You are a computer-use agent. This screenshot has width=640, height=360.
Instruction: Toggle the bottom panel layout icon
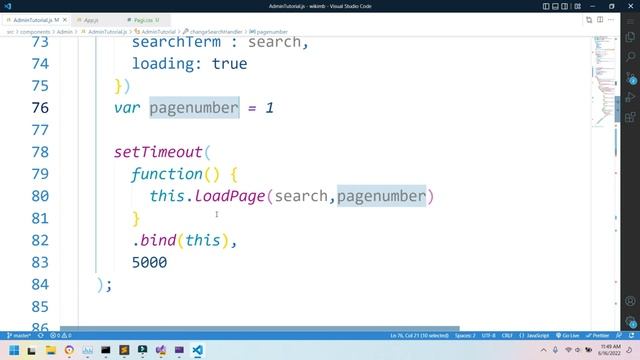pyautogui.click(x=556, y=6)
